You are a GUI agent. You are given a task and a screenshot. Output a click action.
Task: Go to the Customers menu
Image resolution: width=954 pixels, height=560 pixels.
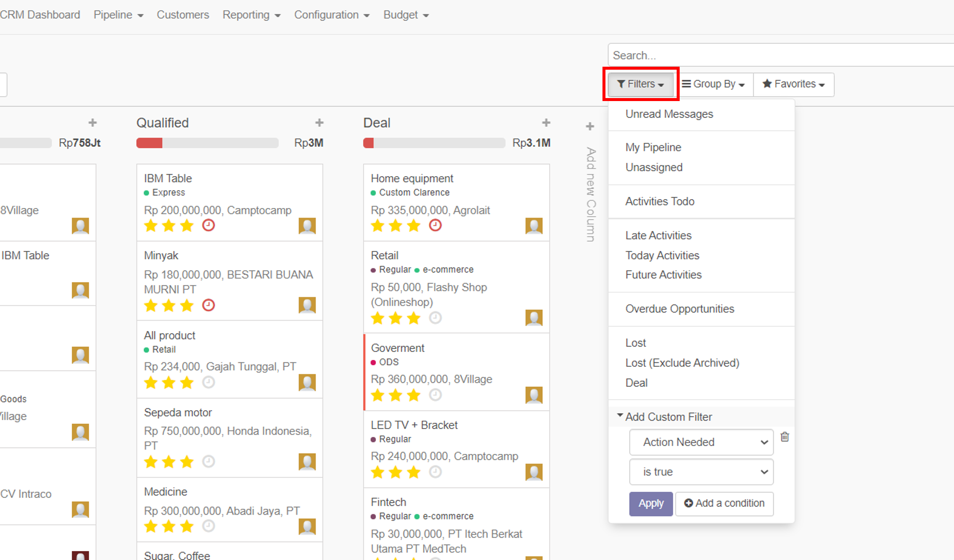183,15
